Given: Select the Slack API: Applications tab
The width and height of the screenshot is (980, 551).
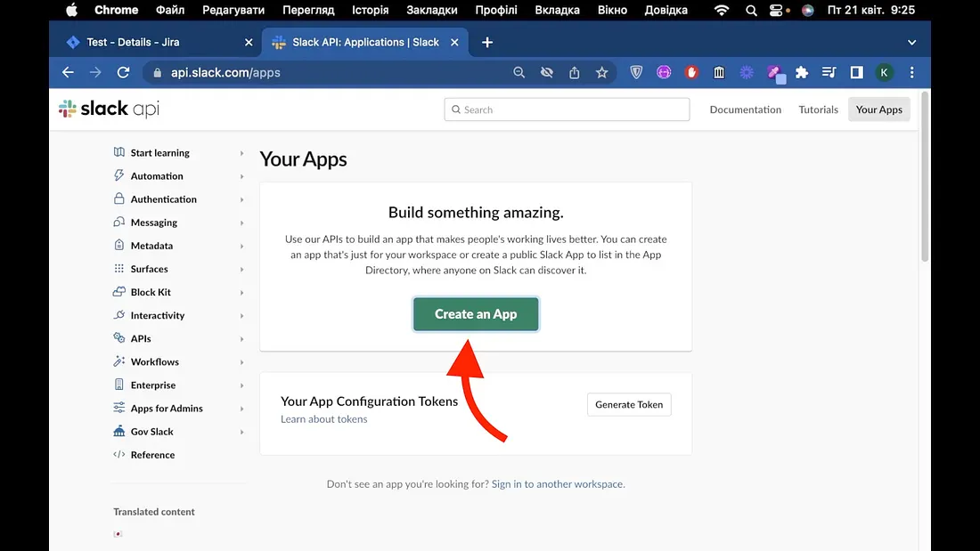Looking at the screenshot, I should (x=365, y=43).
